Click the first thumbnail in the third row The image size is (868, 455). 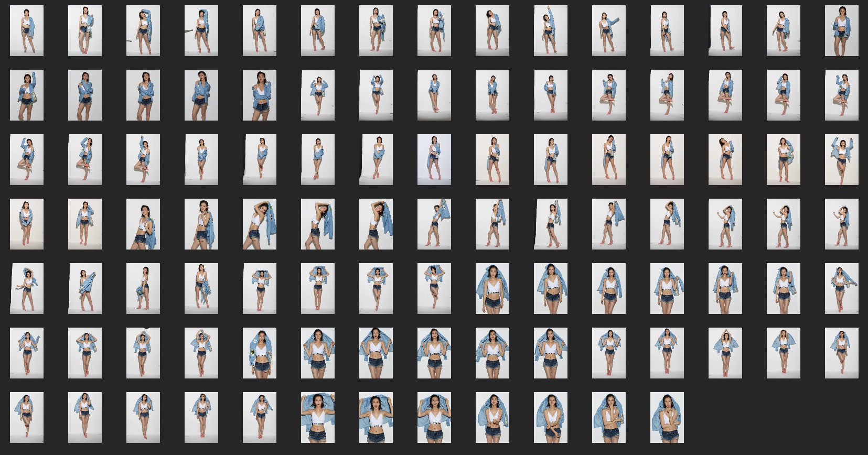click(x=27, y=160)
